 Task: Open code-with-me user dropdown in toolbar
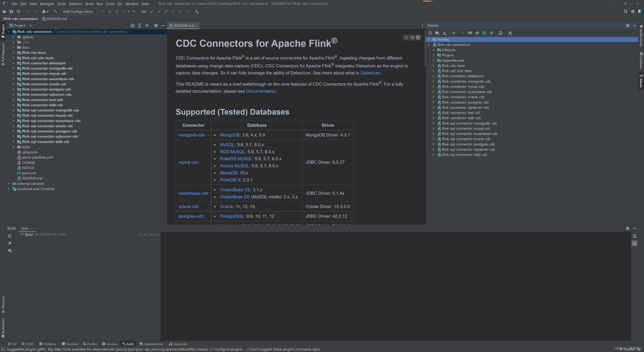point(45,12)
